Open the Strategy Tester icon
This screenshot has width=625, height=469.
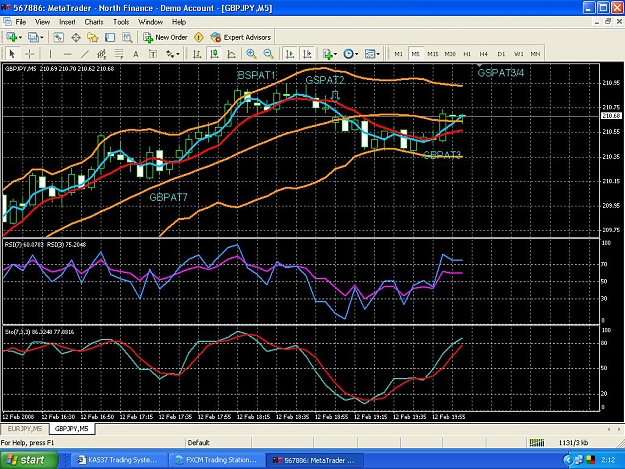pos(127,37)
